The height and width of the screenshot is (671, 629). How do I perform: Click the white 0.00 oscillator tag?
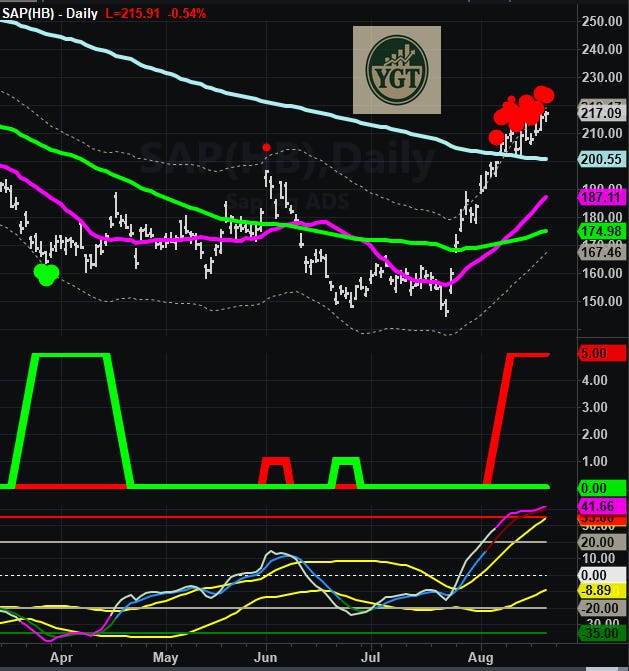point(601,575)
